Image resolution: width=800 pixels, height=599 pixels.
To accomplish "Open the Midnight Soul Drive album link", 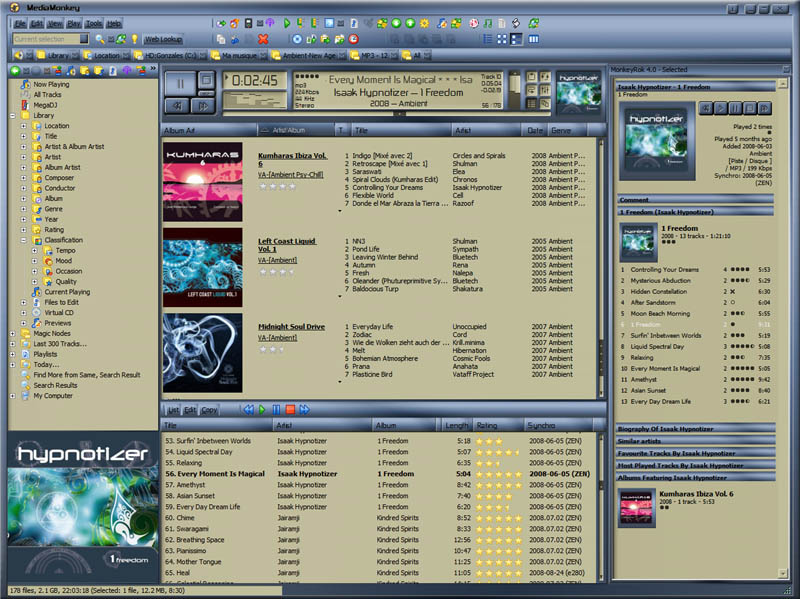I will (291, 327).
